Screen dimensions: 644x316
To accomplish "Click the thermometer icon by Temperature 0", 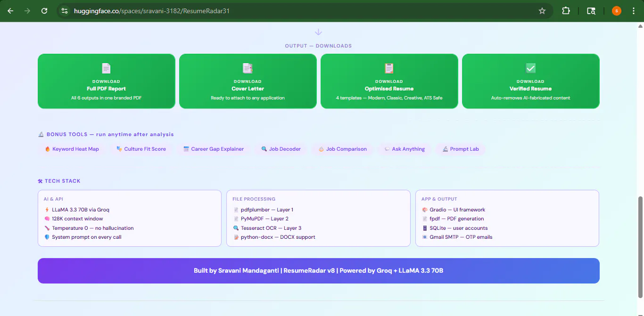I will 47,228.
